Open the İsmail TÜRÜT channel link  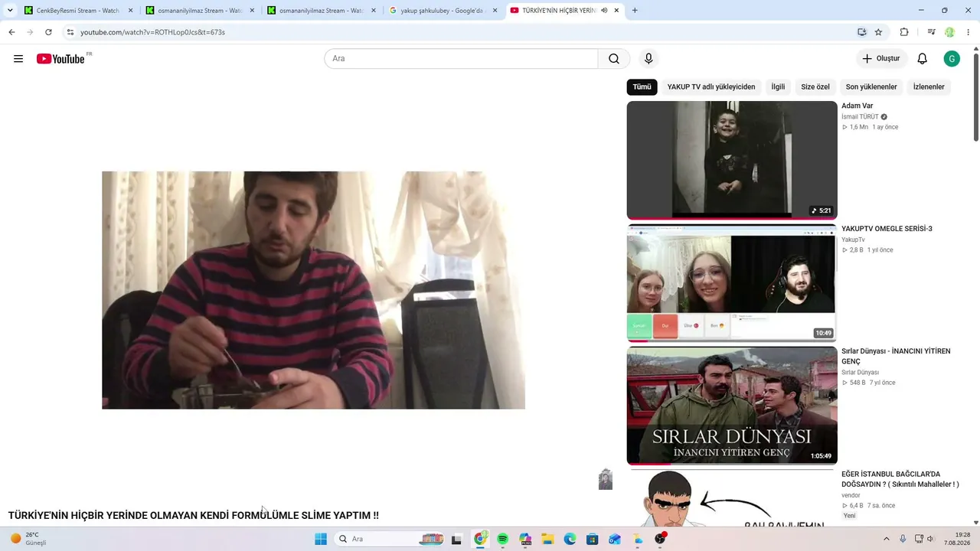click(860, 117)
